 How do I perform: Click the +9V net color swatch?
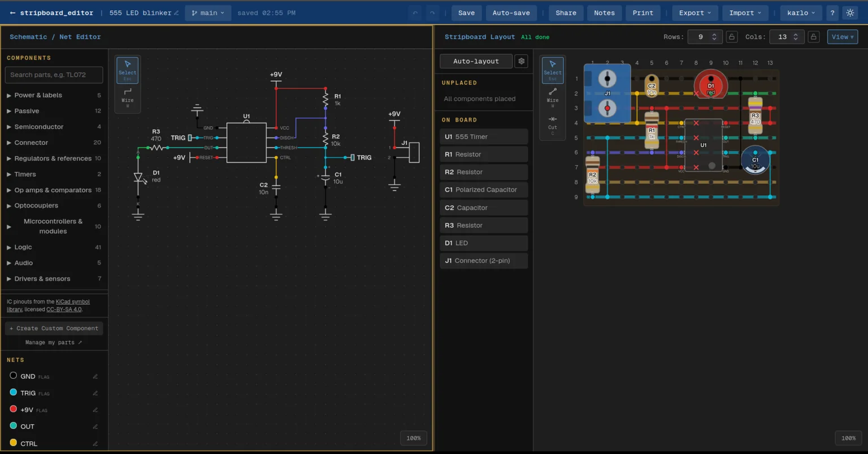(13, 409)
